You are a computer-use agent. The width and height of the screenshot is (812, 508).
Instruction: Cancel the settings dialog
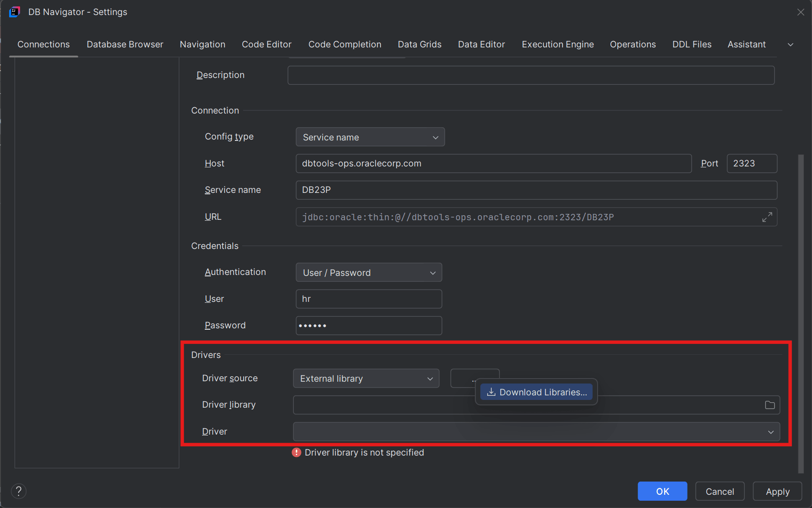(719, 491)
